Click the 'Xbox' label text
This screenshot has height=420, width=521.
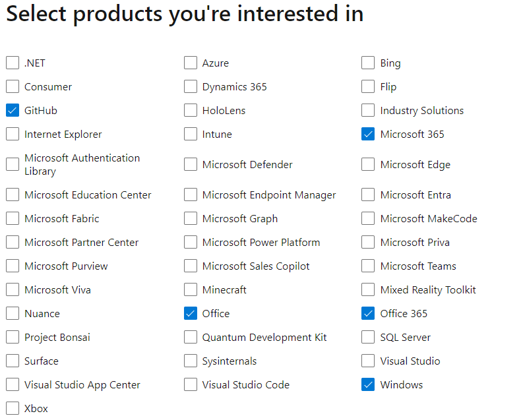click(36, 408)
